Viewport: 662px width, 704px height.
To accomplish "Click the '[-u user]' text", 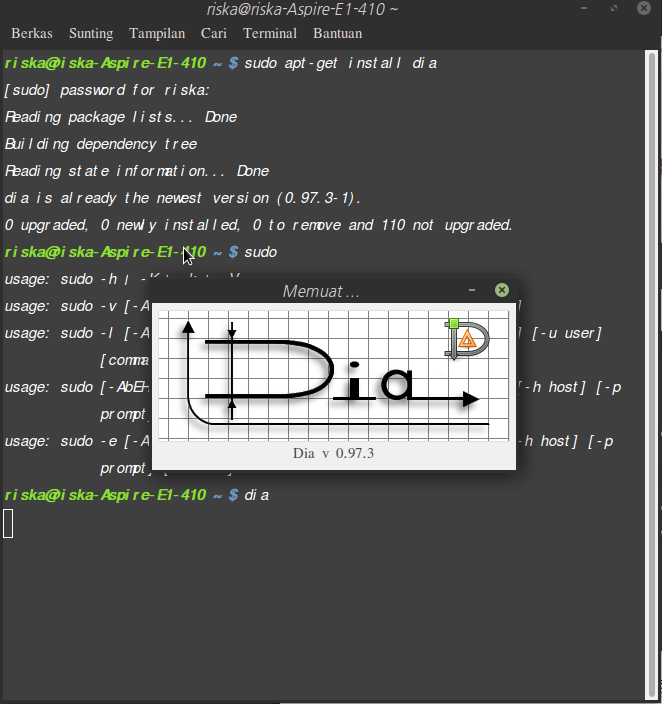I will pos(566,333).
